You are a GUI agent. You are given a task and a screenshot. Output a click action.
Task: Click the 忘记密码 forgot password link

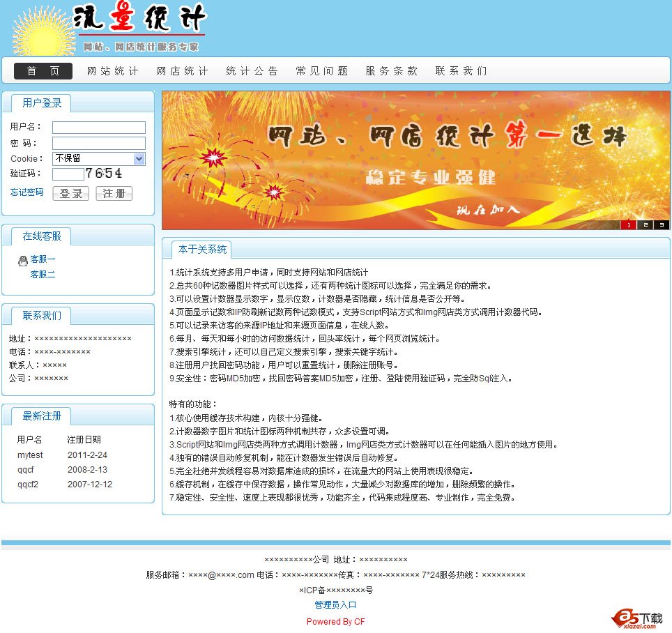pyautogui.click(x=26, y=193)
